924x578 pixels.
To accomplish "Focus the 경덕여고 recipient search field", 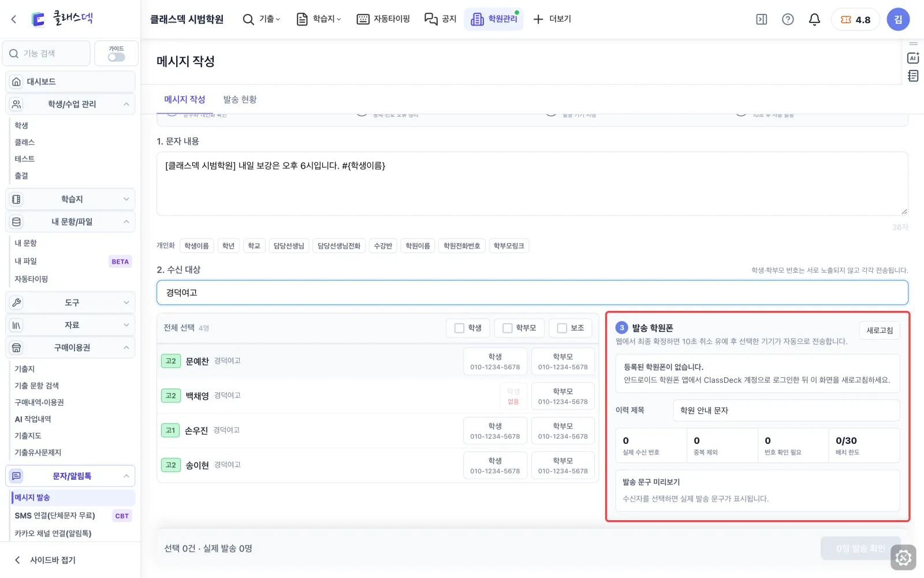I will click(532, 292).
